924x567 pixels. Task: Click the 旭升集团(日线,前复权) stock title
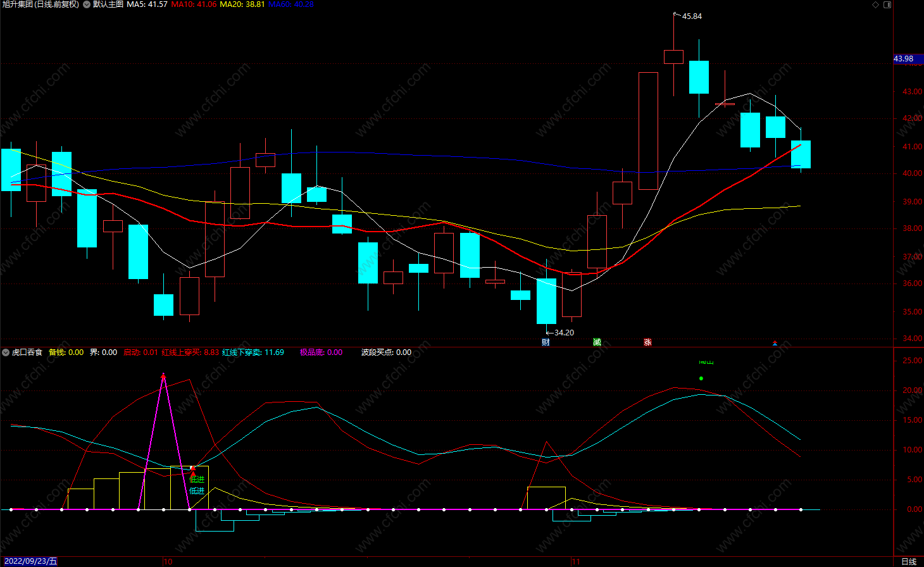pos(40,4)
